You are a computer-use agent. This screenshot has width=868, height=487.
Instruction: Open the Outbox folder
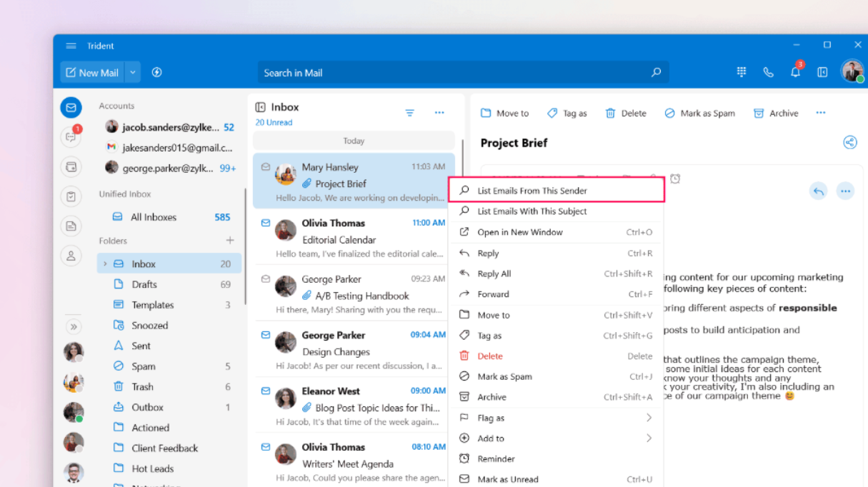(x=170, y=407)
